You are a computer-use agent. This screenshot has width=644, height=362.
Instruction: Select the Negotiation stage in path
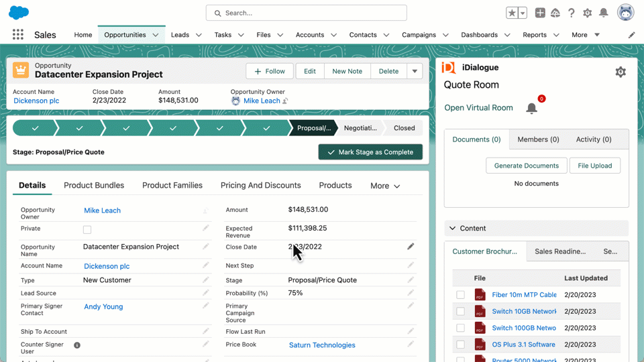coord(360,128)
